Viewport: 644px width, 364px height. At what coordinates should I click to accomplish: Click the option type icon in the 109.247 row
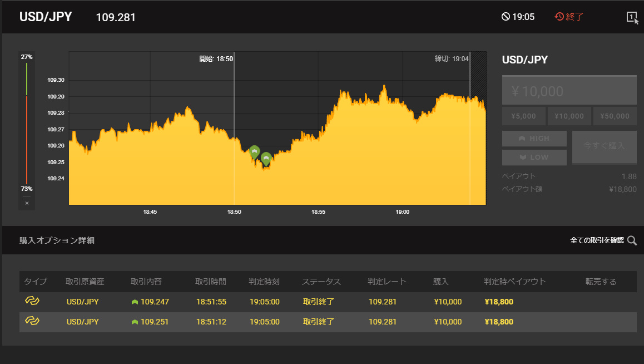[32, 301]
